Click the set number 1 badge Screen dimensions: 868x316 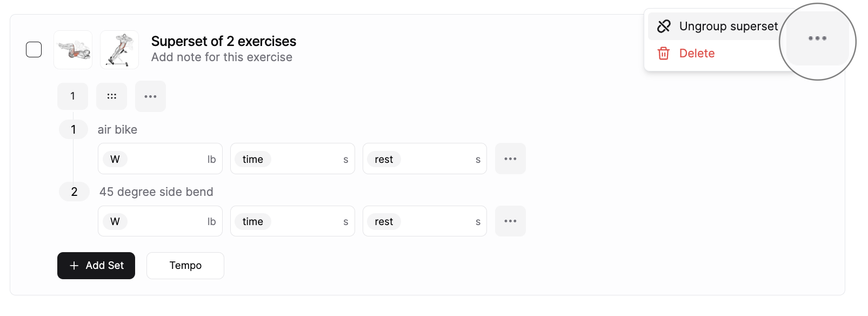point(72,96)
